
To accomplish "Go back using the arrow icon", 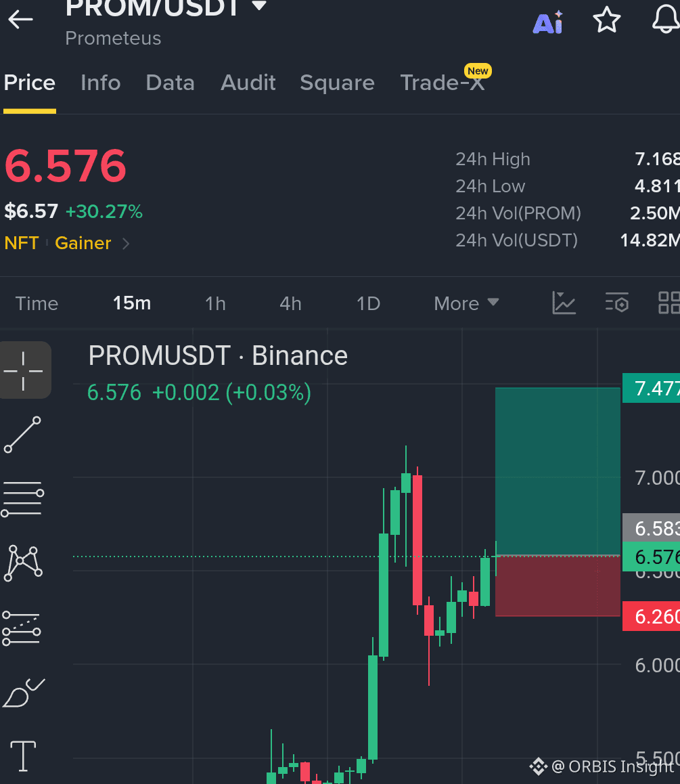I will pyautogui.click(x=20, y=20).
